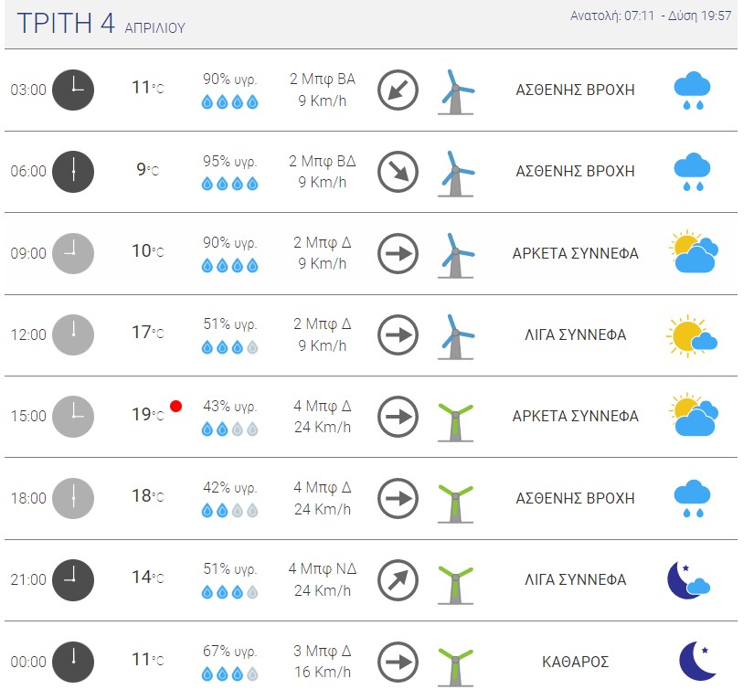The height and width of the screenshot is (700, 754).
Task: Click the red max-temperature dot at 15:00
Action: tap(176, 407)
